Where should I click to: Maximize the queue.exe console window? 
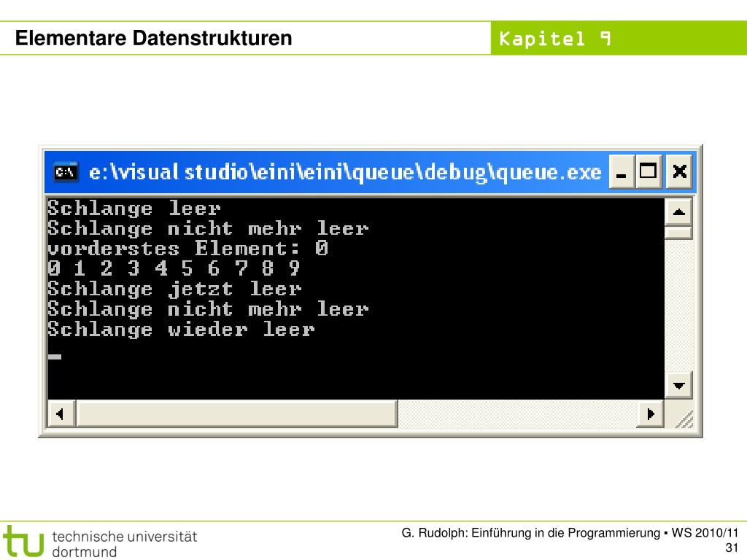(649, 172)
